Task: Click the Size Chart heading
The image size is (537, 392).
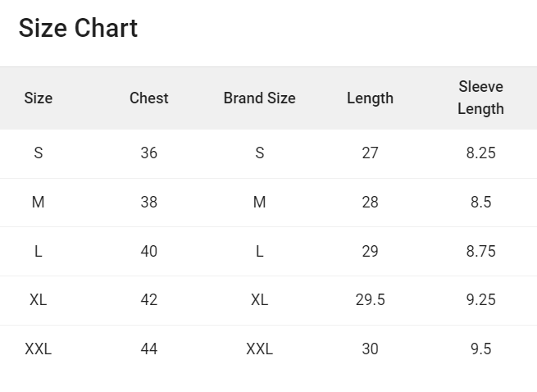Action: point(78,28)
